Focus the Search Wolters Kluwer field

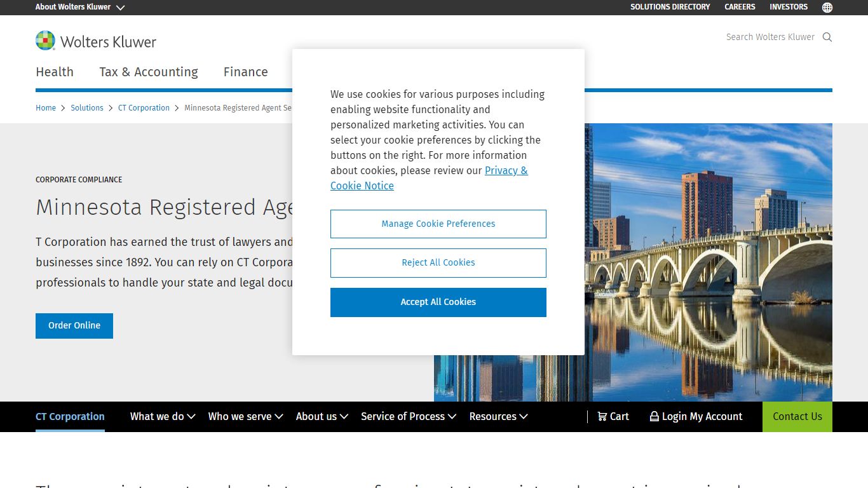click(x=770, y=37)
